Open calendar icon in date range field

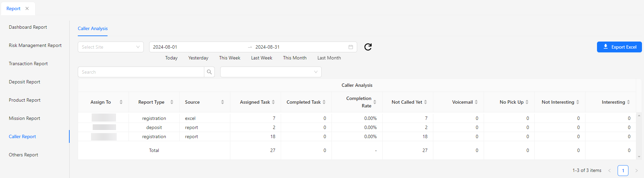pos(351,47)
